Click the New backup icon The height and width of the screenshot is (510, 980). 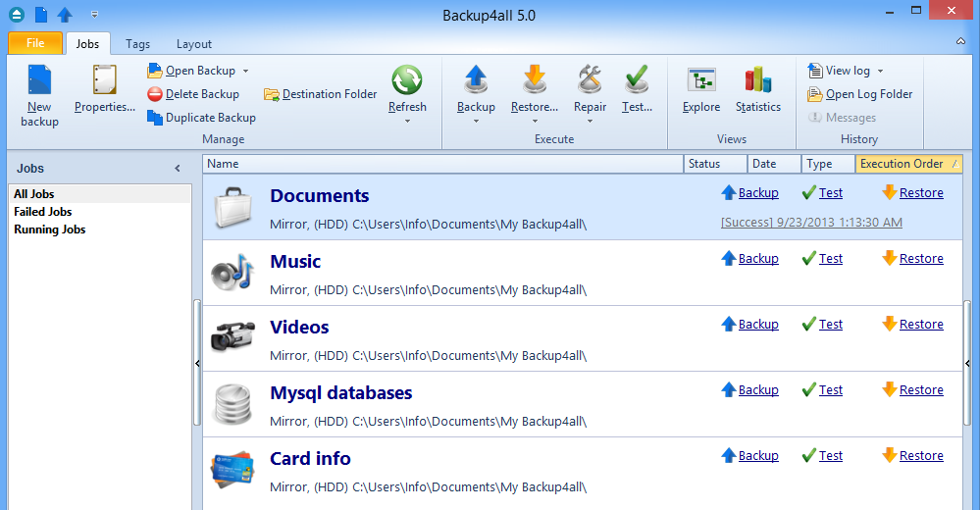pos(39,80)
